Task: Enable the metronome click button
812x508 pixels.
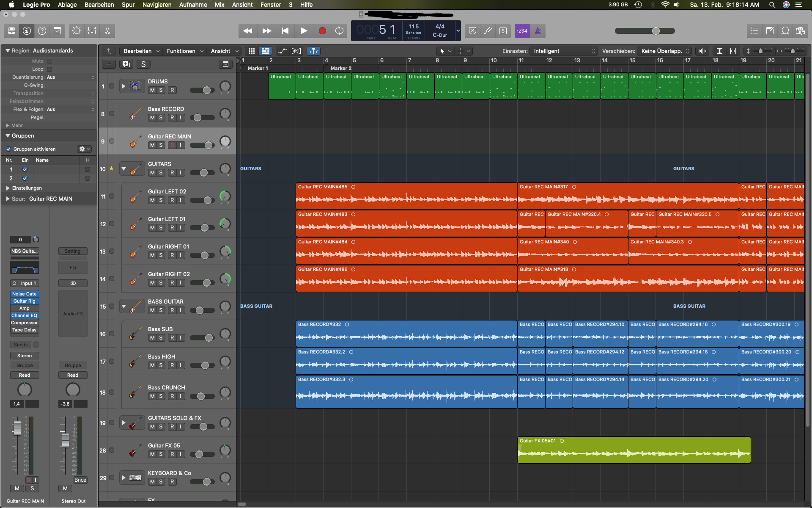Action: tap(538, 31)
